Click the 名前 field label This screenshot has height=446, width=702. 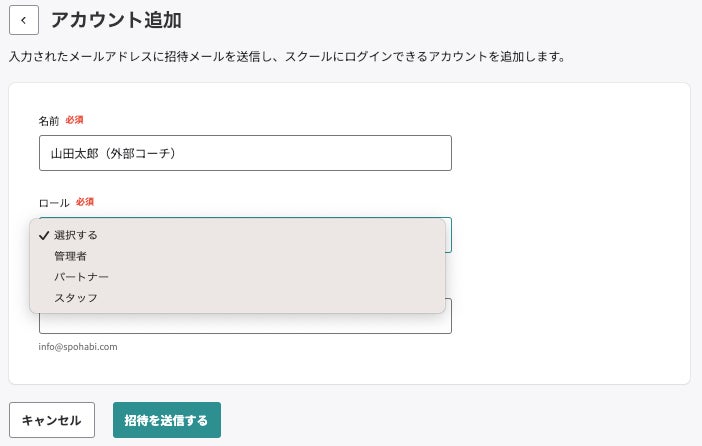(x=49, y=120)
